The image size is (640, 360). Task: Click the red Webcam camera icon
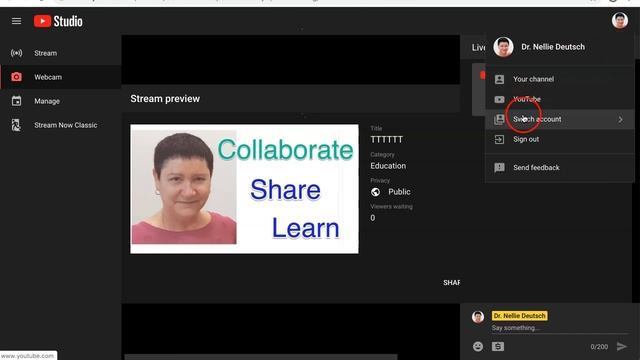pyautogui.click(x=16, y=77)
